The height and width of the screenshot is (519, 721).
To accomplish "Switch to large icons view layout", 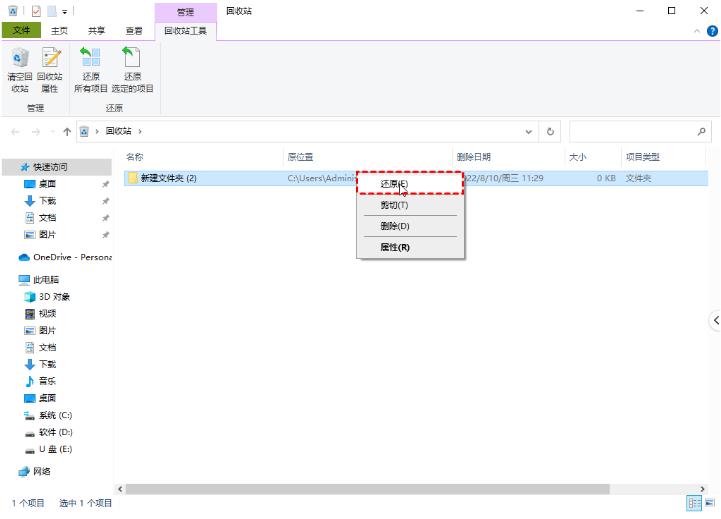I will pos(710,502).
